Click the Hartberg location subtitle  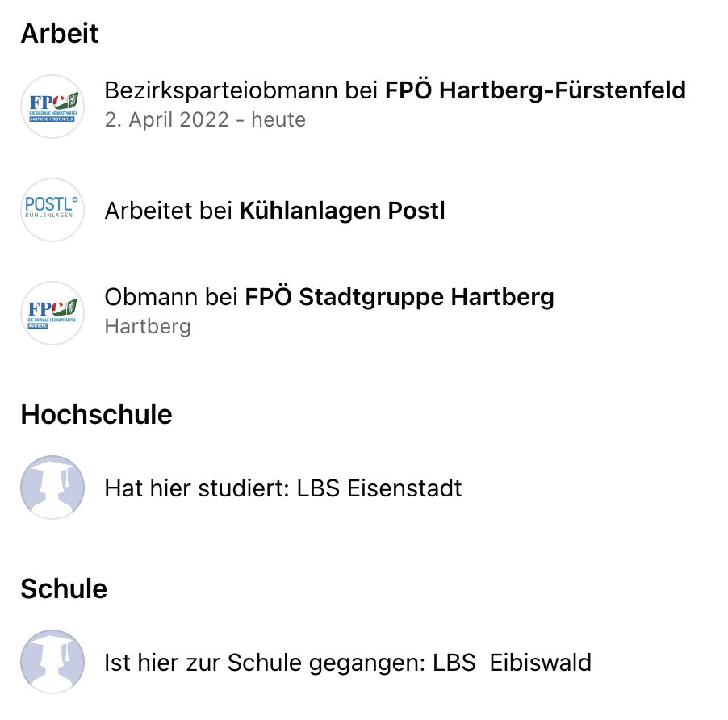[148, 326]
